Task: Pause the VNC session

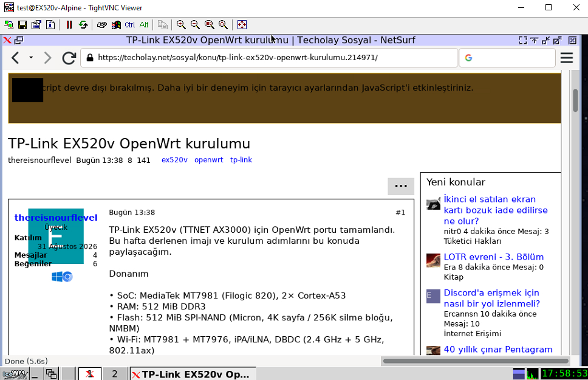Action: pyautogui.click(x=69, y=25)
